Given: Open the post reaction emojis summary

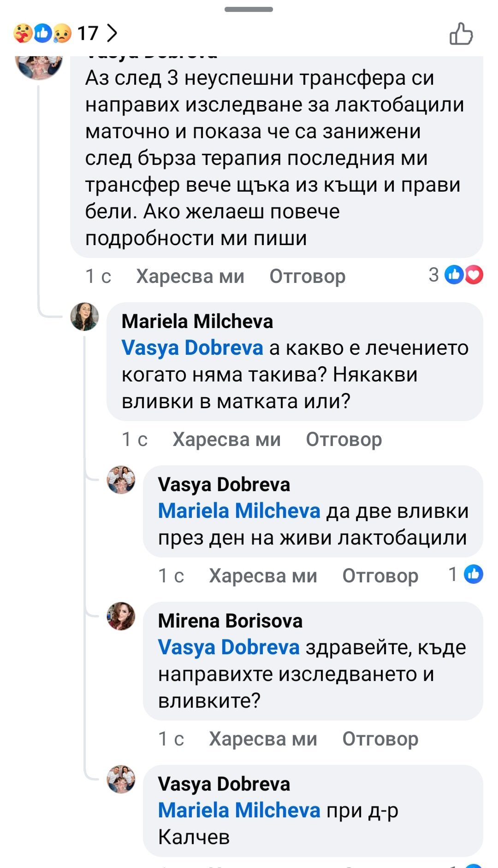Looking at the screenshot, I should 42,33.
